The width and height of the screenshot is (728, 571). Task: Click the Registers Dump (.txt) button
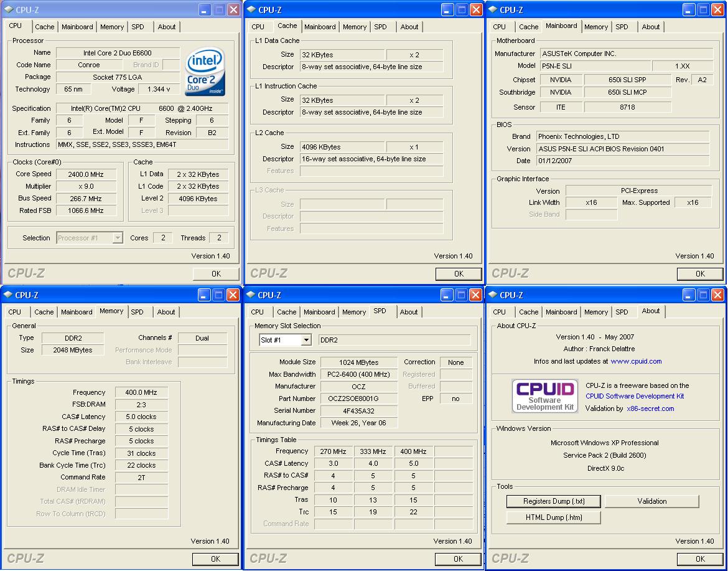[553, 501]
